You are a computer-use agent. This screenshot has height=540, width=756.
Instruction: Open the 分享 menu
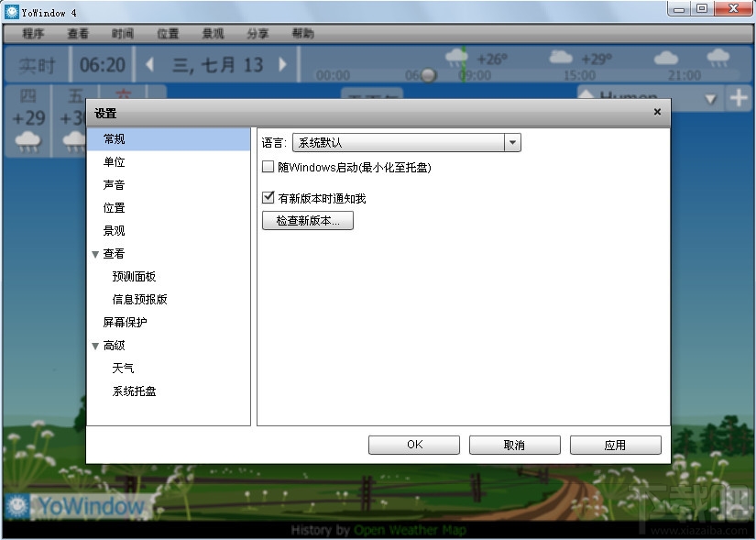coord(258,33)
